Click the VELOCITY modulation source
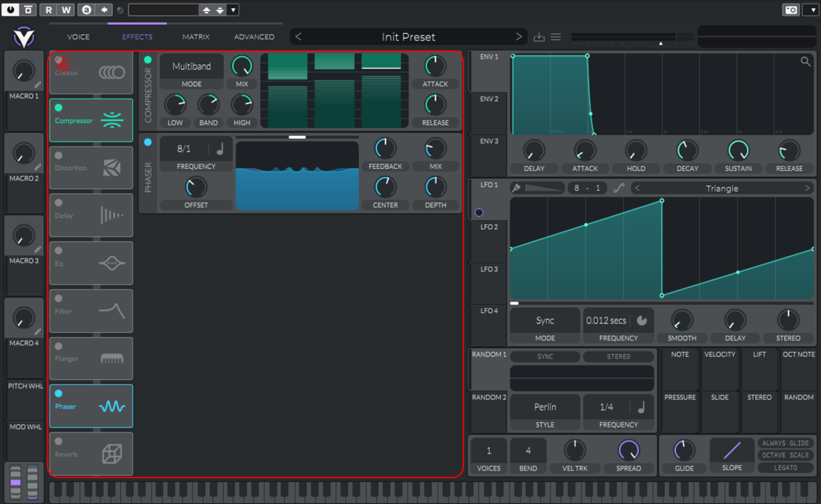 [x=720, y=369]
